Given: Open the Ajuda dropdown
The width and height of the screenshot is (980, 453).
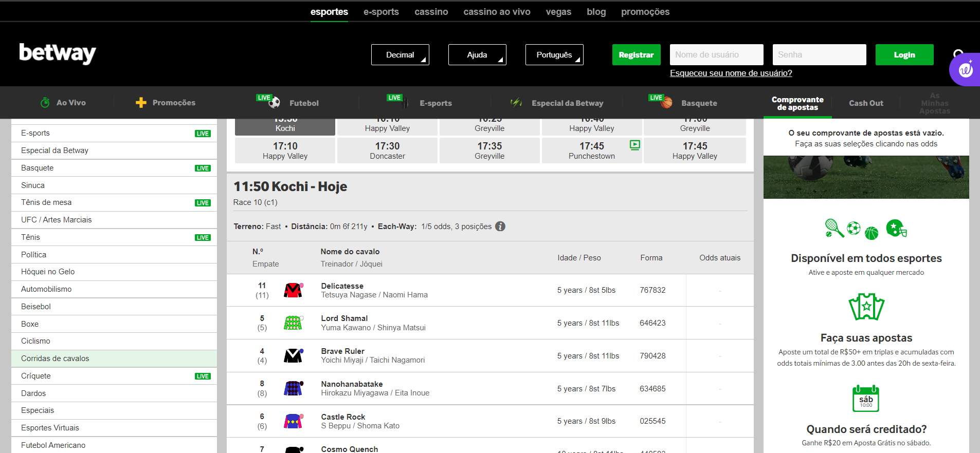Looking at the screenshot, I should pos(477,55).
